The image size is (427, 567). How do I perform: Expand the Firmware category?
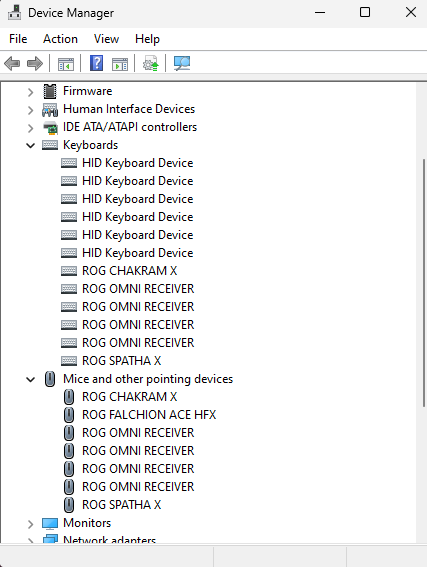31,92
